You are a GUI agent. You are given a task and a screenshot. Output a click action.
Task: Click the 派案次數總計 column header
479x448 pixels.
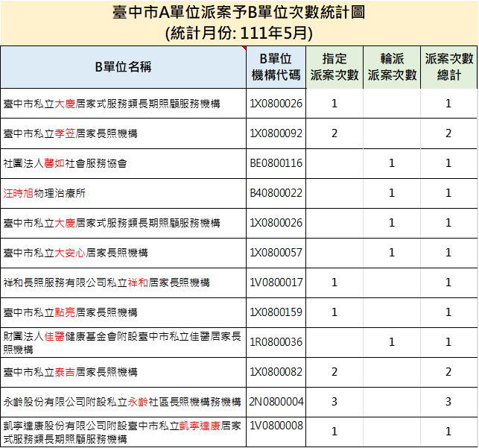pos(448,67)
